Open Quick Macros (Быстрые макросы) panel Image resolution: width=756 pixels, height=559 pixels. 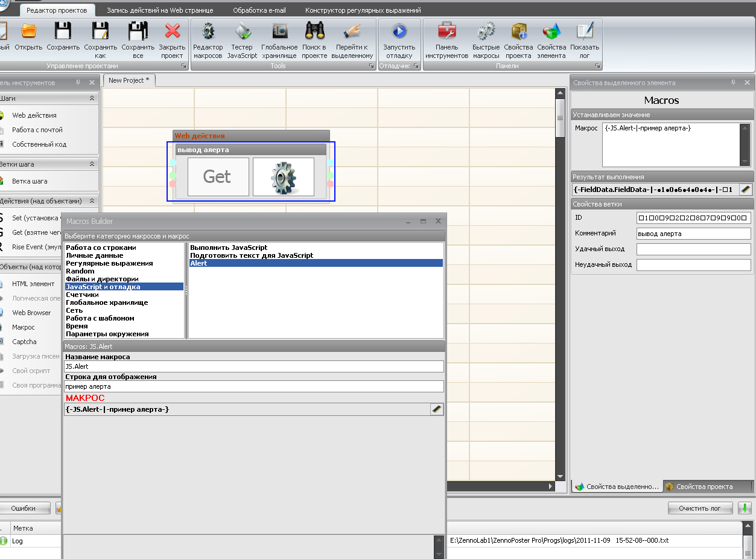point(486,40)
